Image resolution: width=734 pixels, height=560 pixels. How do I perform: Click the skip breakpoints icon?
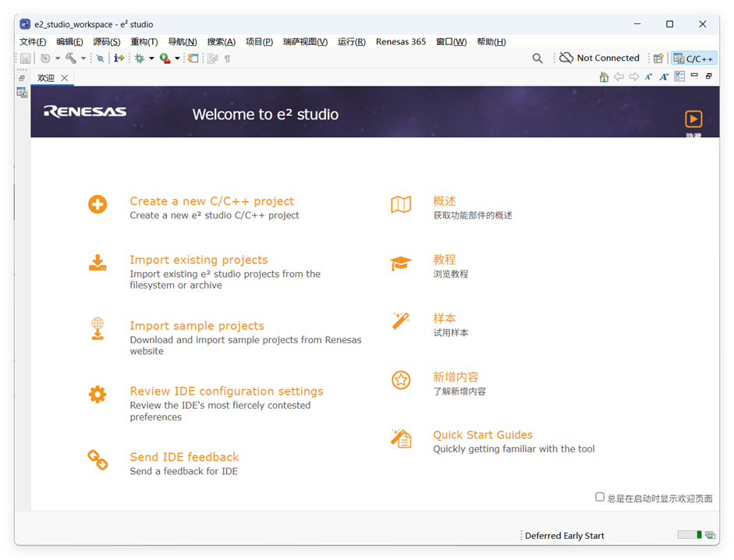click(100, 58)
